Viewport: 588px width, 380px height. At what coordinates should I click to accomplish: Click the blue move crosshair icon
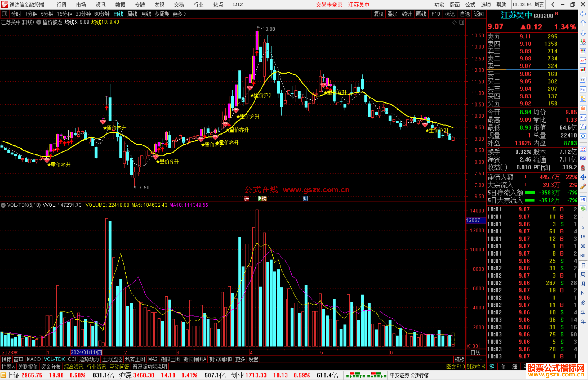point(583,177)
